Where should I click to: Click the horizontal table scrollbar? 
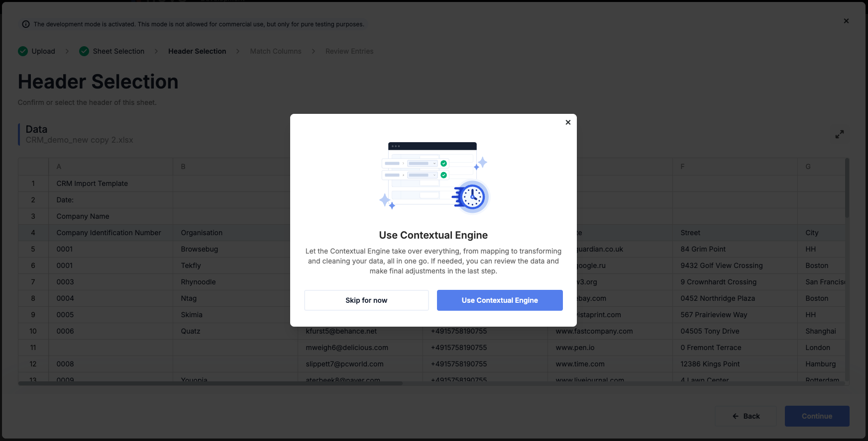[210, 383]
